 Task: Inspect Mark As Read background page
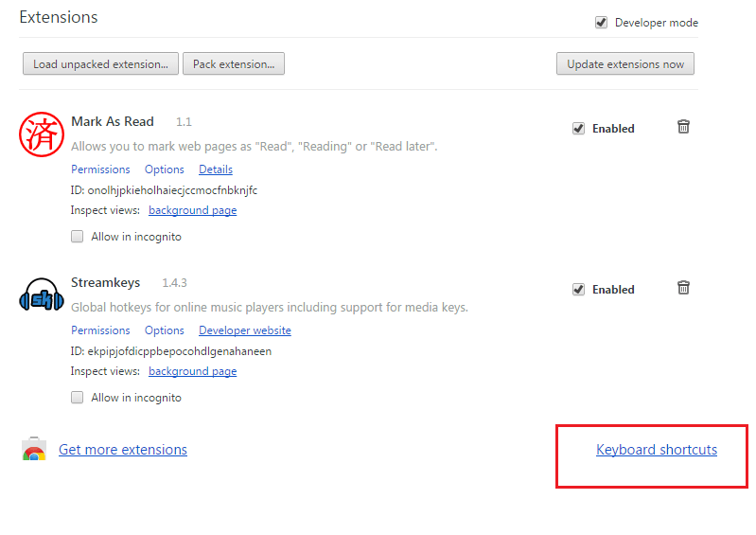(x=192, y=210)
